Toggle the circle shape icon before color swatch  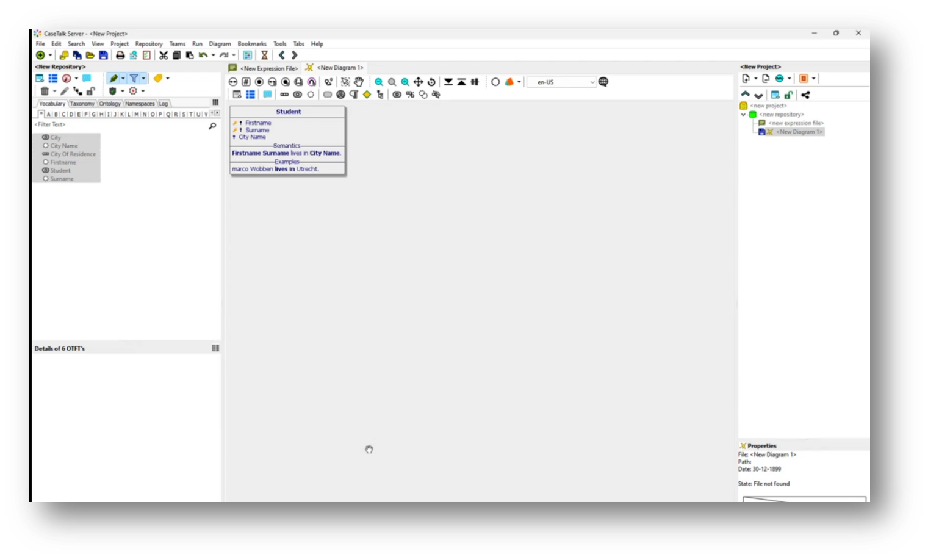[495, 82]
